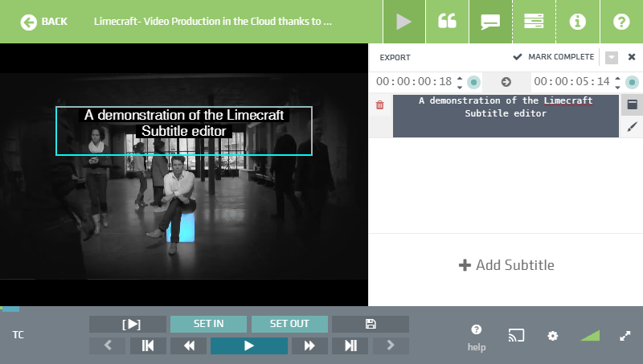Play the in-out selection with bracketed play button

(x=128, y=324)
